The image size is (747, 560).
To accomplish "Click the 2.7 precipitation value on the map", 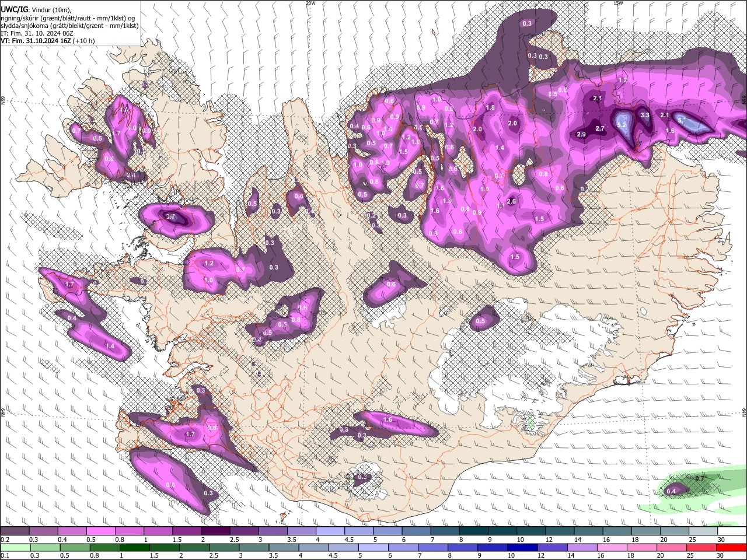I will 600,128.
